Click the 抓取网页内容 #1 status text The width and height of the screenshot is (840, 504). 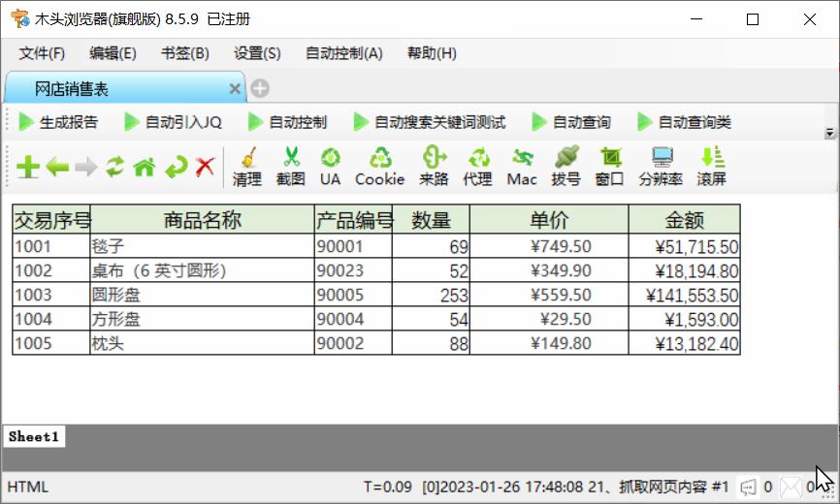point(674,487)
